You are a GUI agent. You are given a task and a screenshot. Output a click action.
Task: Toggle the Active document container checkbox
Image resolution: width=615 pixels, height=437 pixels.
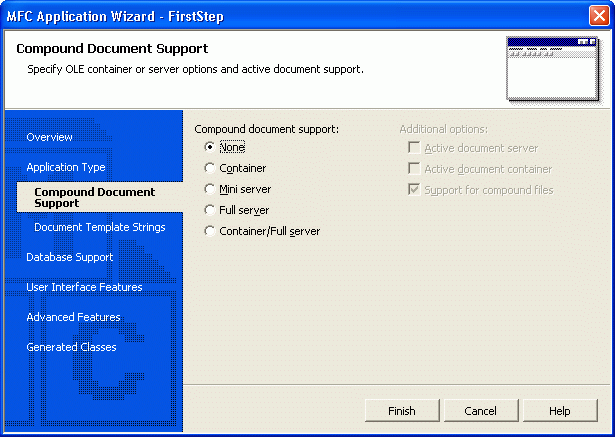(x=413, y=169)
